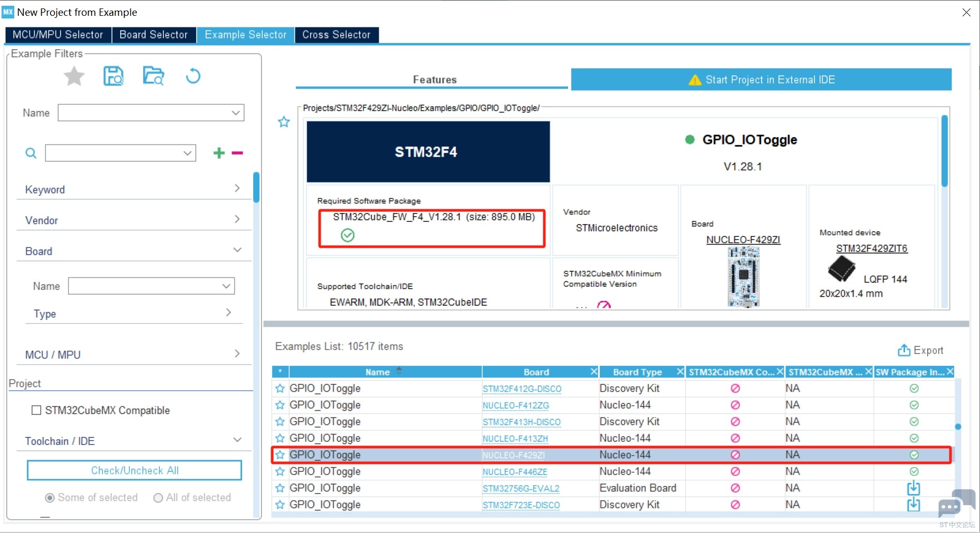980x533 pixels.
Task: Click the save search filter icon
Action: click(x=113, y=76)
